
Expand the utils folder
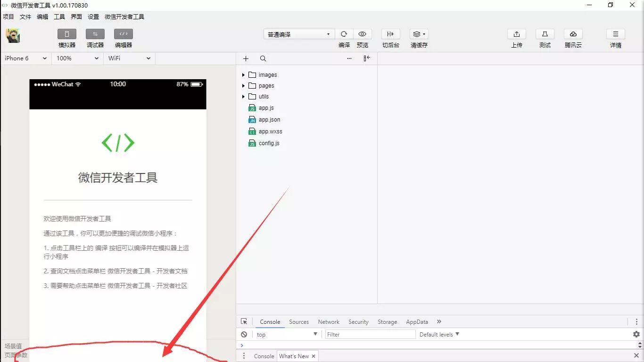click(243, 97)
